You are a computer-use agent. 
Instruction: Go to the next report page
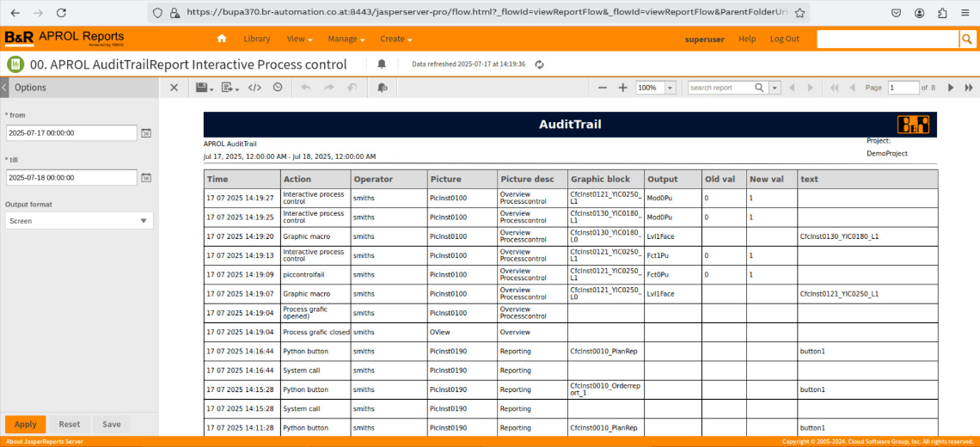click(951, 88)
